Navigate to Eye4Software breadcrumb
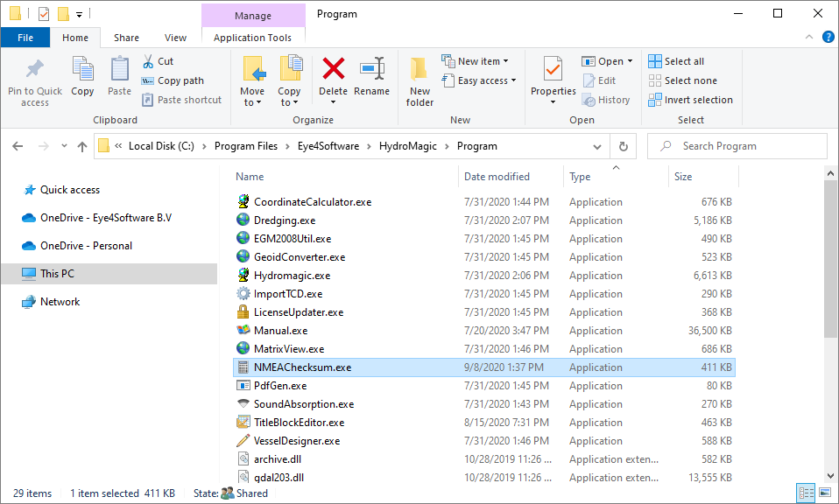The width and height of the screenshot is (839, 504). [328, 146]
